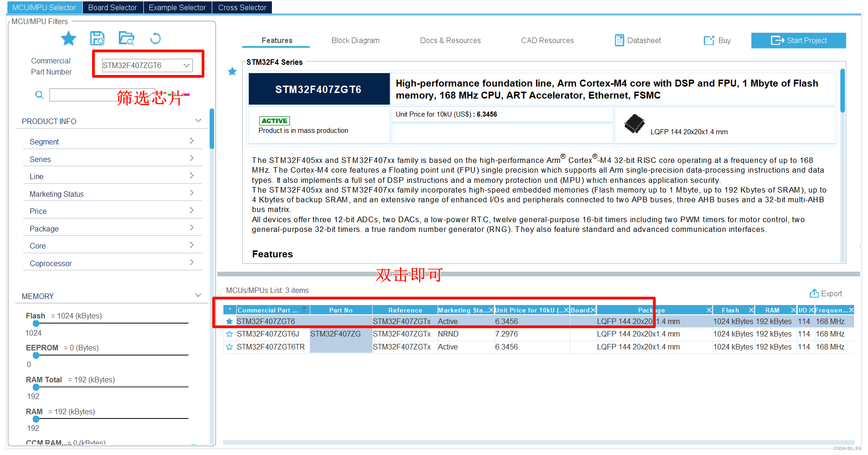The height and width of the screenshot is (455, 868).
Task: Remove the Marketing Status column via its X
Action: coord(491,310)
